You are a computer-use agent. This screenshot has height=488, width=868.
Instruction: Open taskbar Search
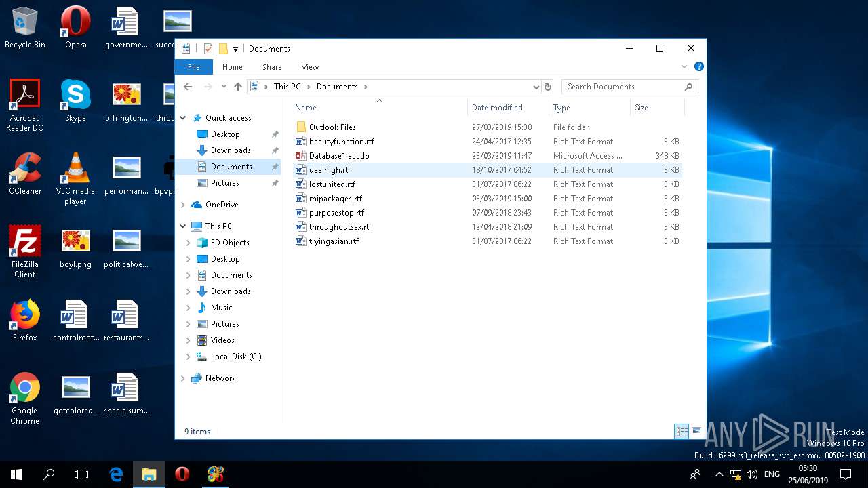point(49,474)
